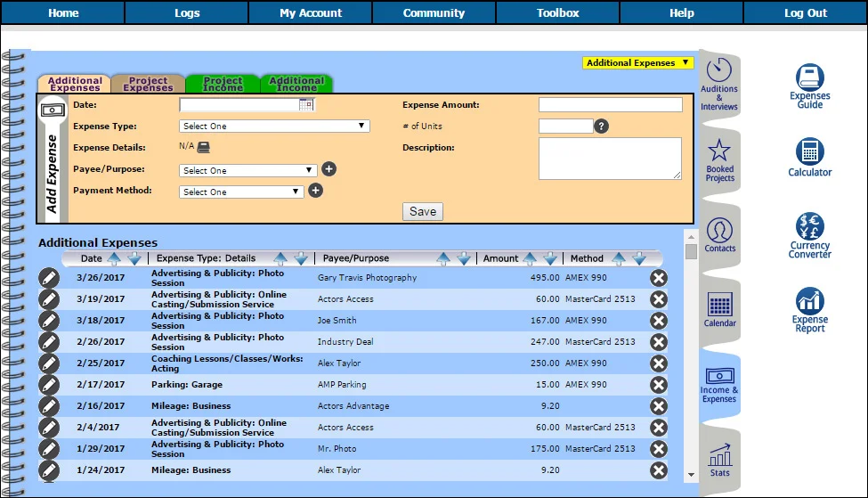Save the new expense
The width and height of the screenshot is (868, 498).
click(422, 212)
